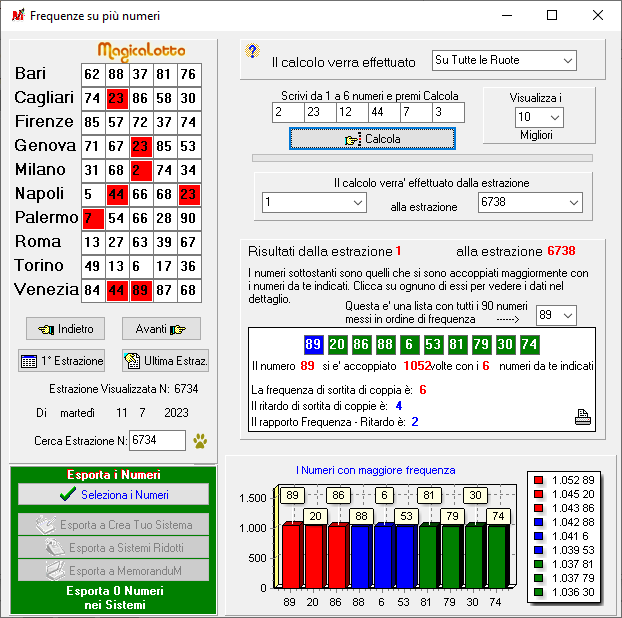This screenshot has width=622, height=618.
Task: Click Esporta a Crea Tuo Sistema
Action: tap(113, 525)
